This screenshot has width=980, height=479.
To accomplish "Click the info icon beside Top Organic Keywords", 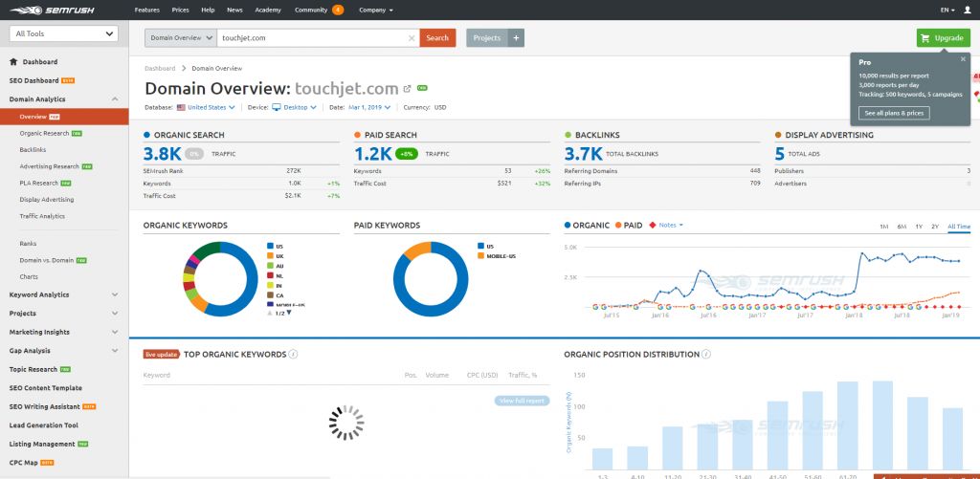I will [293, 354].
